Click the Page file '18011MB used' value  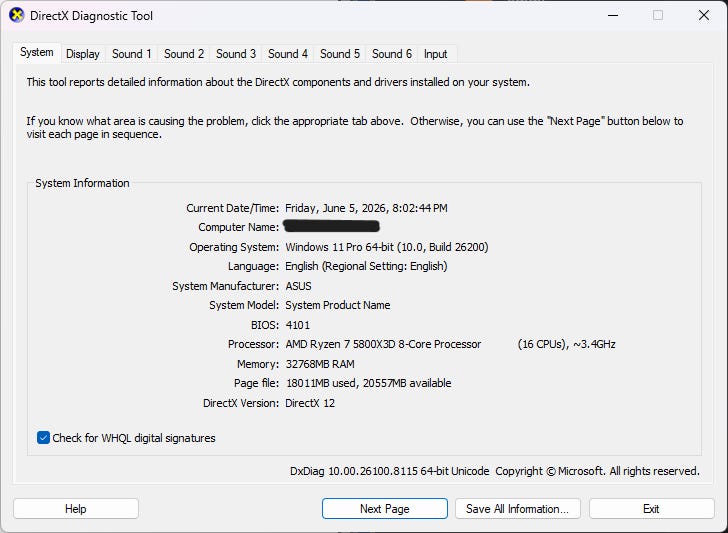coord(368,384)
